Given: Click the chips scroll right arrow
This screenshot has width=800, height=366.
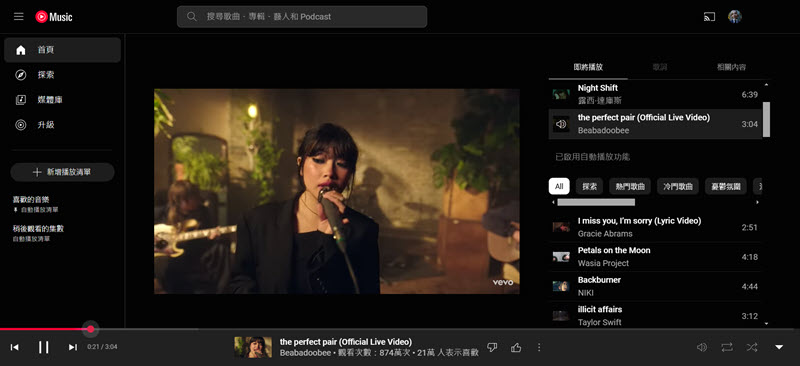Looking at the screenshot, I should (x=757, y=202).
